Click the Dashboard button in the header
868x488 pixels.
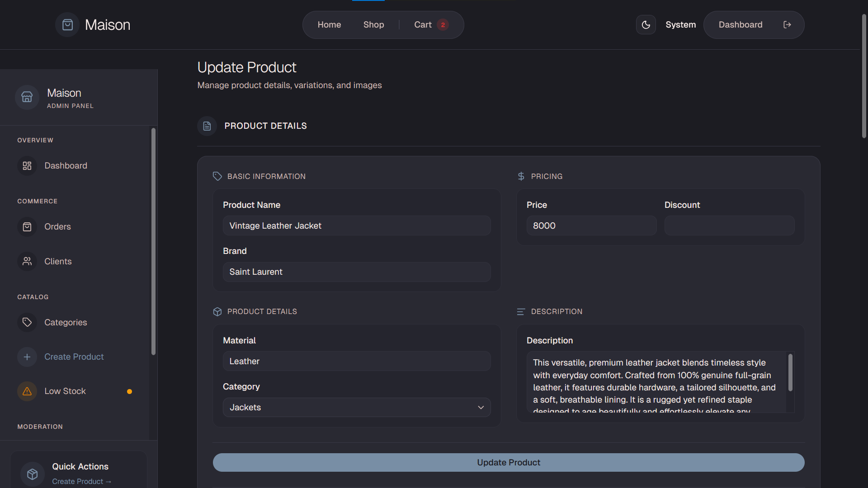click(741, 25)
